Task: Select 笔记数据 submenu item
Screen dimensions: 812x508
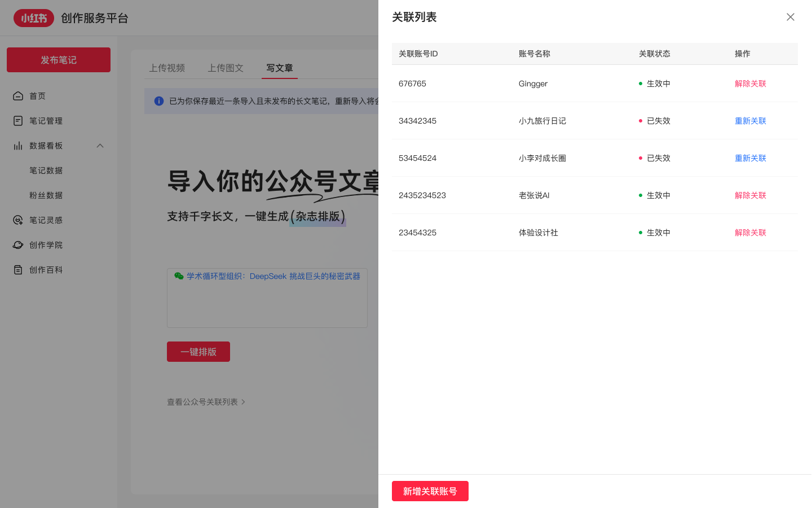Action: point(46,170)
